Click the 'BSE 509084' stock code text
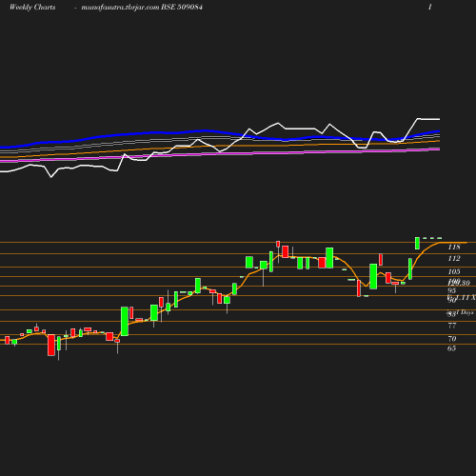The height and width of the screenshot is (476, 476). pyautogui.click(x=182, y=7)
